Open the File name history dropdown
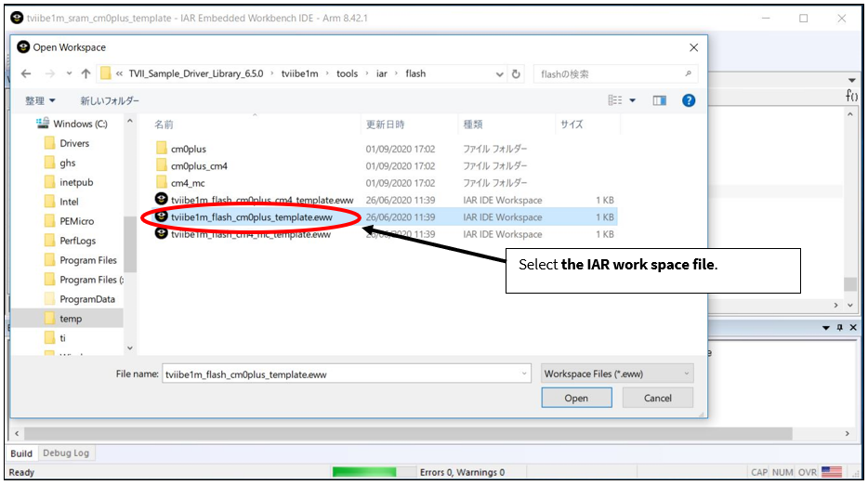The image size is (868, 485). pyautogui.click(x=524, y=374)
